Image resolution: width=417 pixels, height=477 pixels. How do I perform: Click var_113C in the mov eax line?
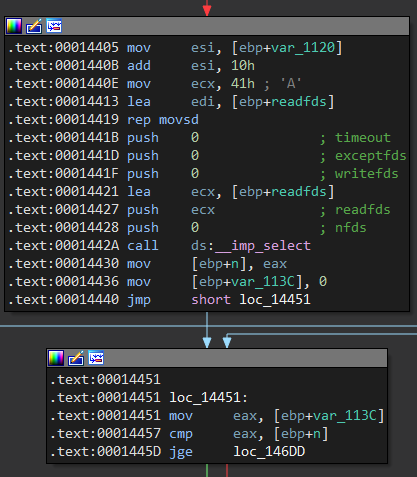345,415
